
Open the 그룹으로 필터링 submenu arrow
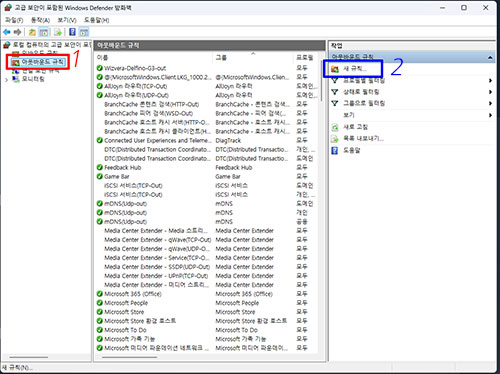(490, 103)
